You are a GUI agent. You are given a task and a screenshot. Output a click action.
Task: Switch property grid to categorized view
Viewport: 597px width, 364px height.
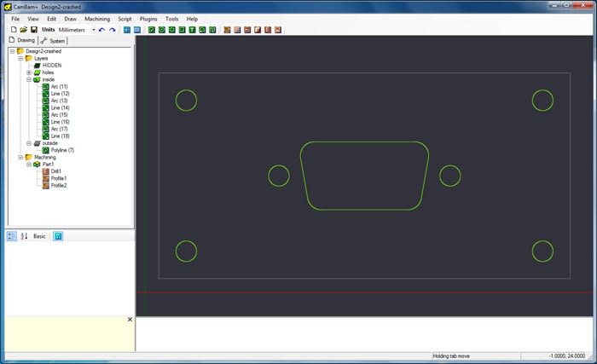point(12,236)
